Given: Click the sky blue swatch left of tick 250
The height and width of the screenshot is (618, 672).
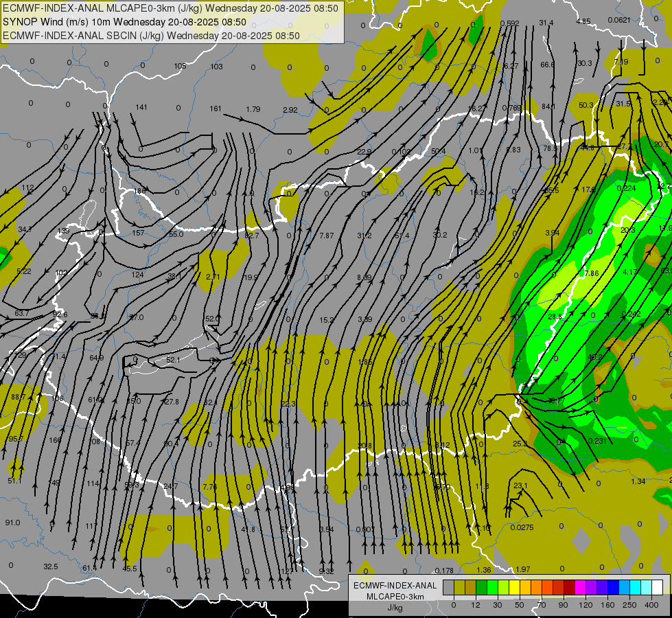Looking at the screenshot, I should point(624,587).
